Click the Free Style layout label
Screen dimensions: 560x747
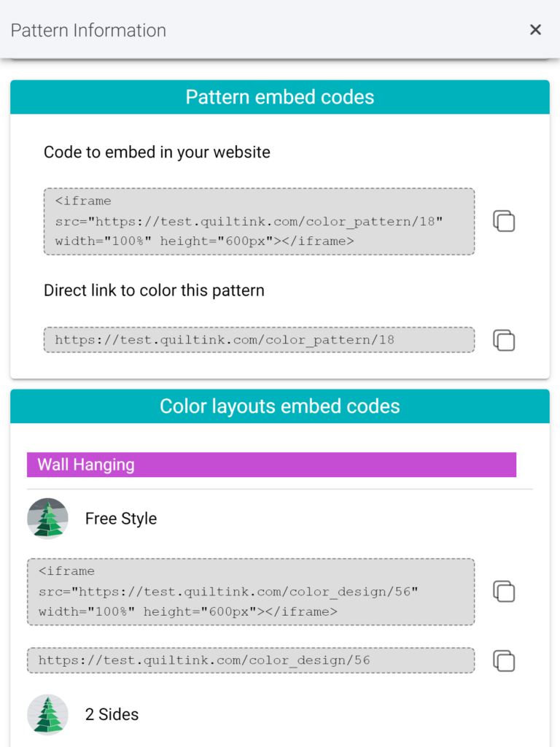pos(121,519)
